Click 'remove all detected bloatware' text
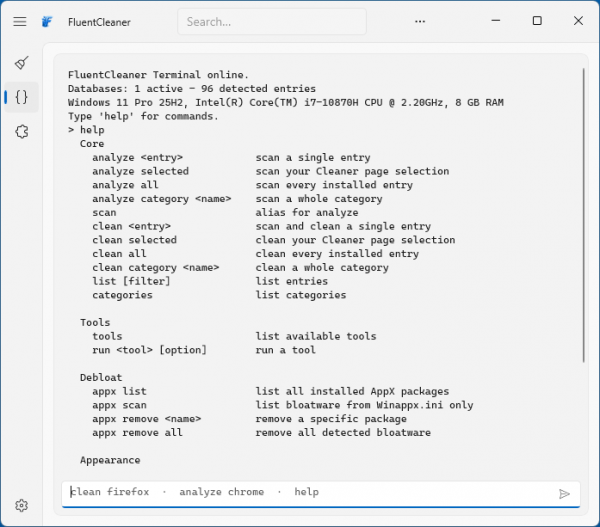 pos(343,433)
